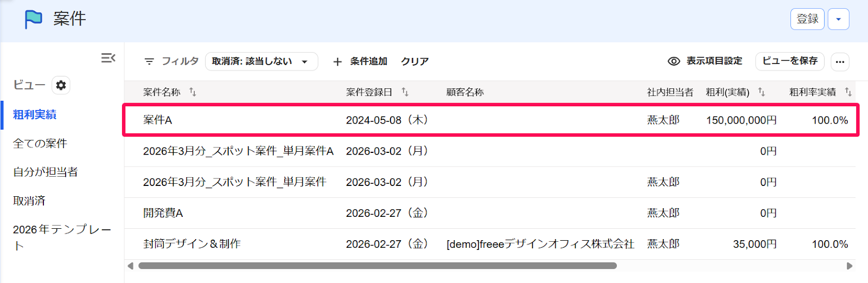The height and width of the screenshot is (283, 868).
Task: Open the 案件A row
Action: 490,120
